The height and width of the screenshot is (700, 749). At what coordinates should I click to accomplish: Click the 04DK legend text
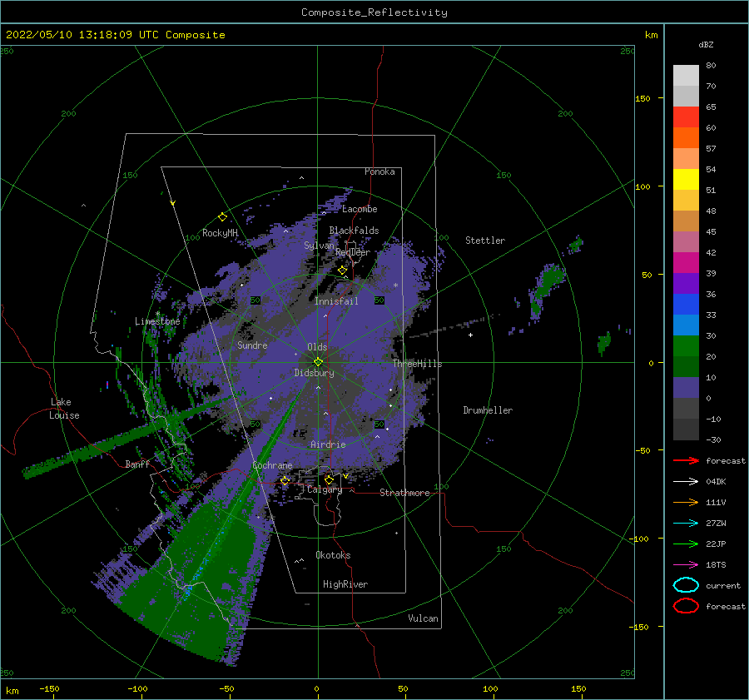(x=716, y=482)
